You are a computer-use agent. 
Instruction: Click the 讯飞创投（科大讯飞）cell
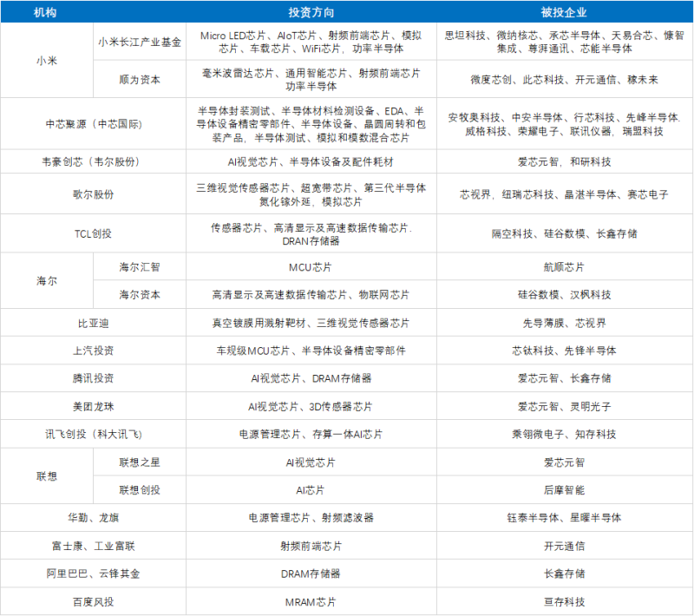click(94, 434)
